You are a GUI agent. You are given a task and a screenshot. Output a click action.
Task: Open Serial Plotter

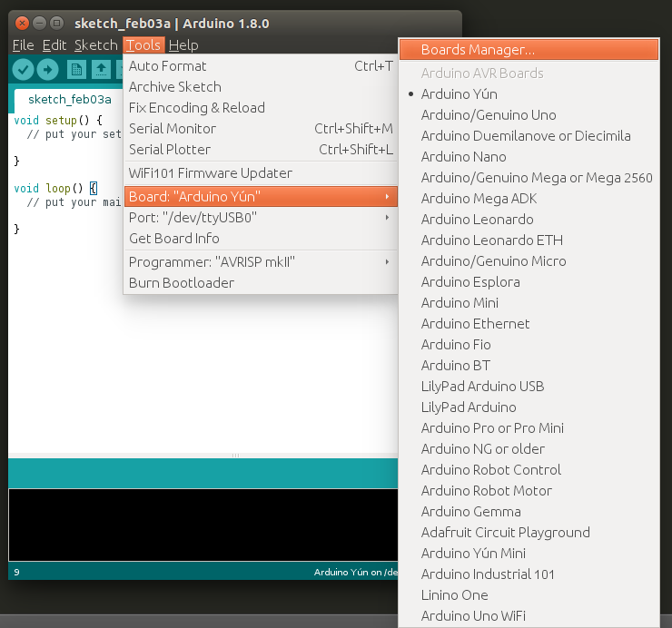[261, 150]
